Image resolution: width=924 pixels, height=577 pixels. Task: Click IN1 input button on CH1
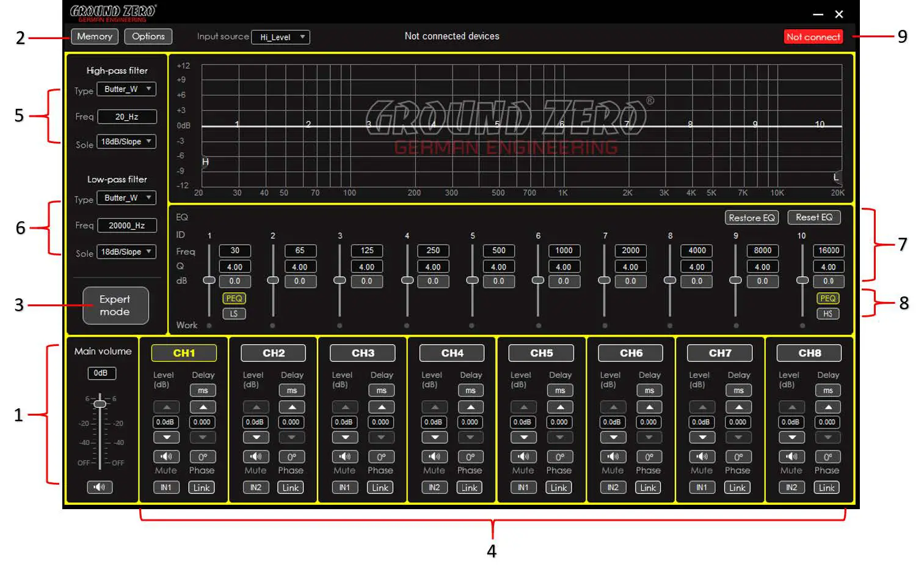pos(166,488)
